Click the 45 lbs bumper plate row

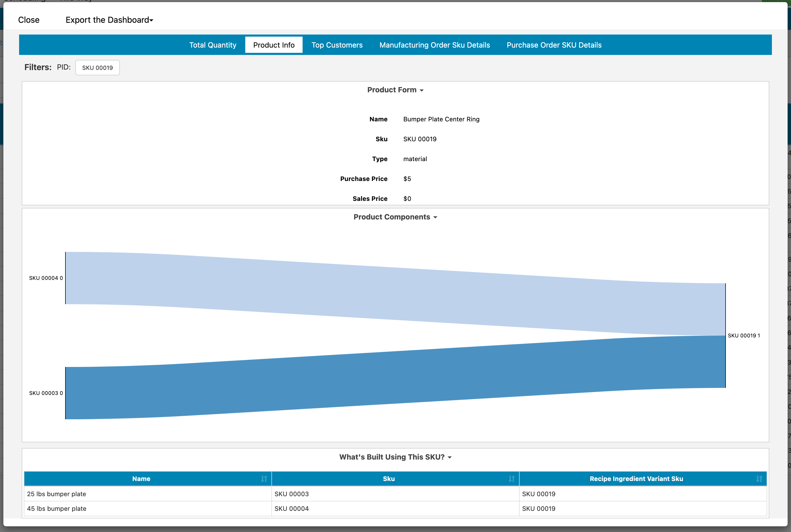[x=395, y=508]
